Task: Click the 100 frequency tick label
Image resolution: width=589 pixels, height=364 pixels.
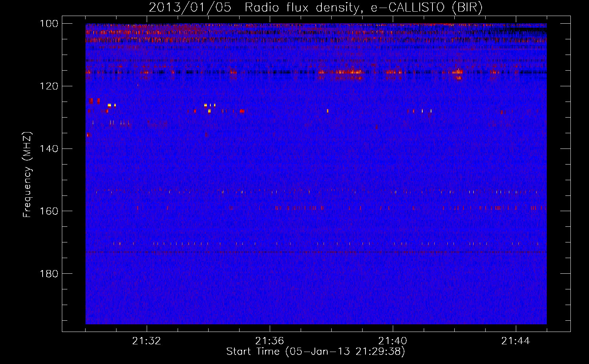Action: tap(48, 24)
